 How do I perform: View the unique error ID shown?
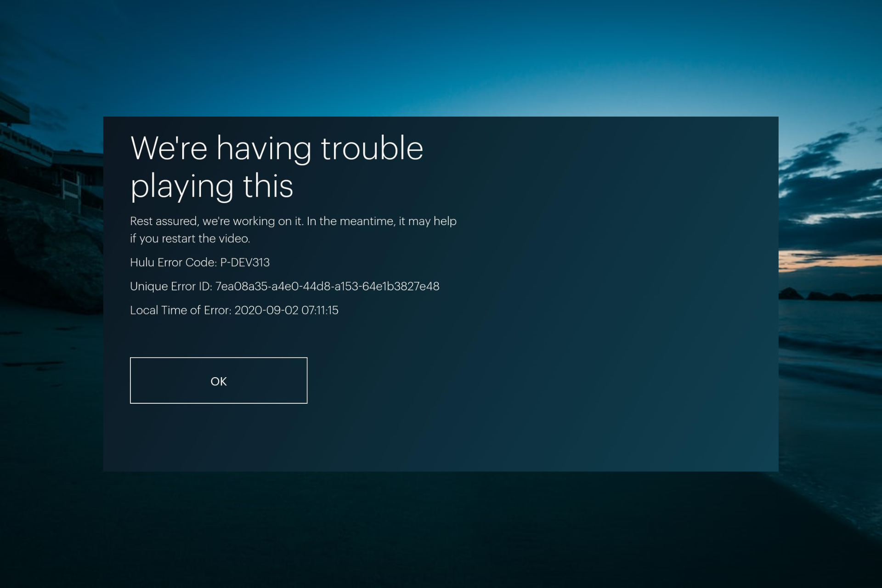pyautogui.click(x=285, y=285)
